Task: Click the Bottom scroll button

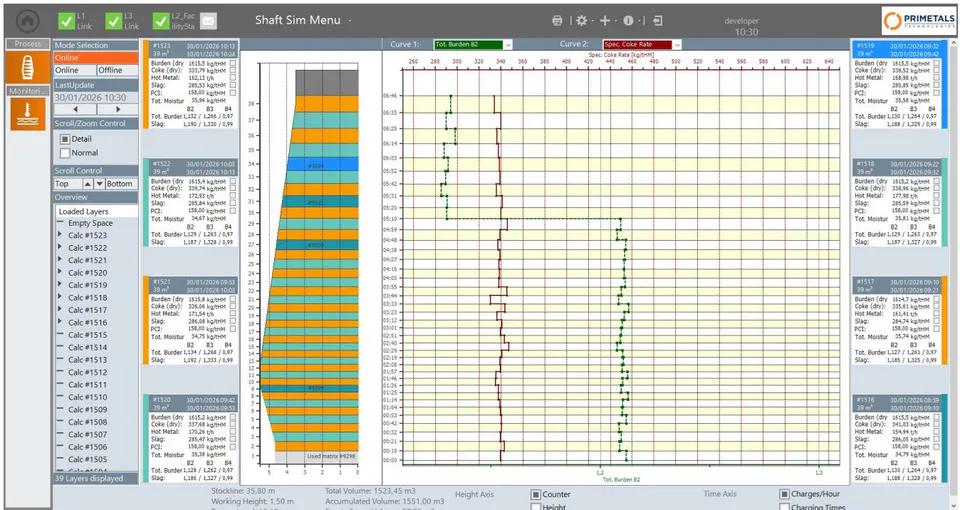Action: pos(119,184)
